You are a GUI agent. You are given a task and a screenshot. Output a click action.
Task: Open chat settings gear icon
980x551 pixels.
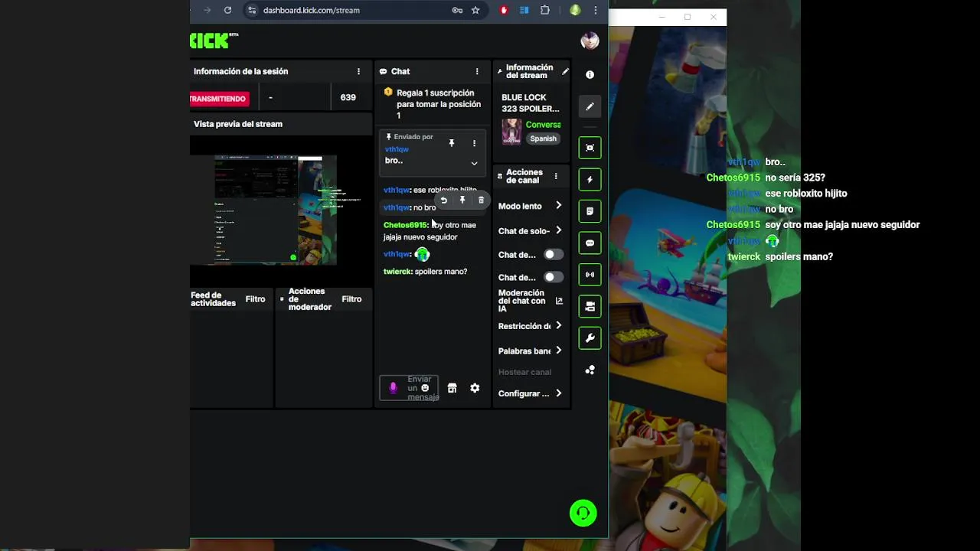point(475,388)
